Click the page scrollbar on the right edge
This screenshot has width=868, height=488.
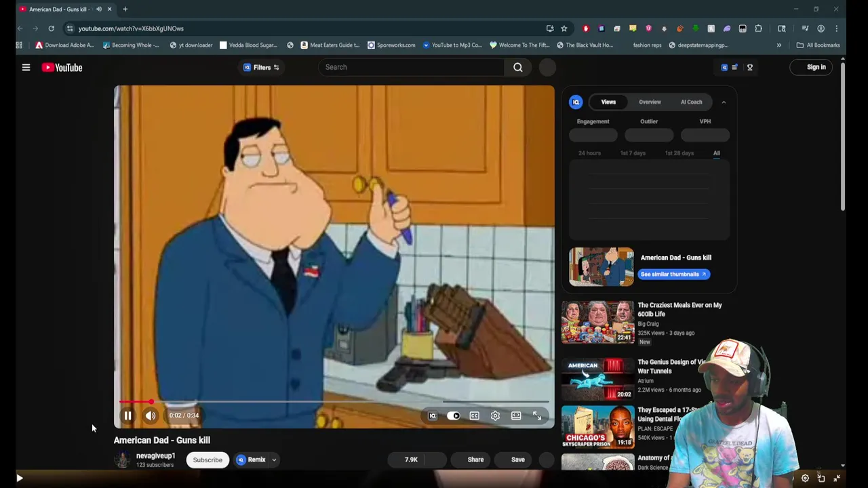(843, 136)
